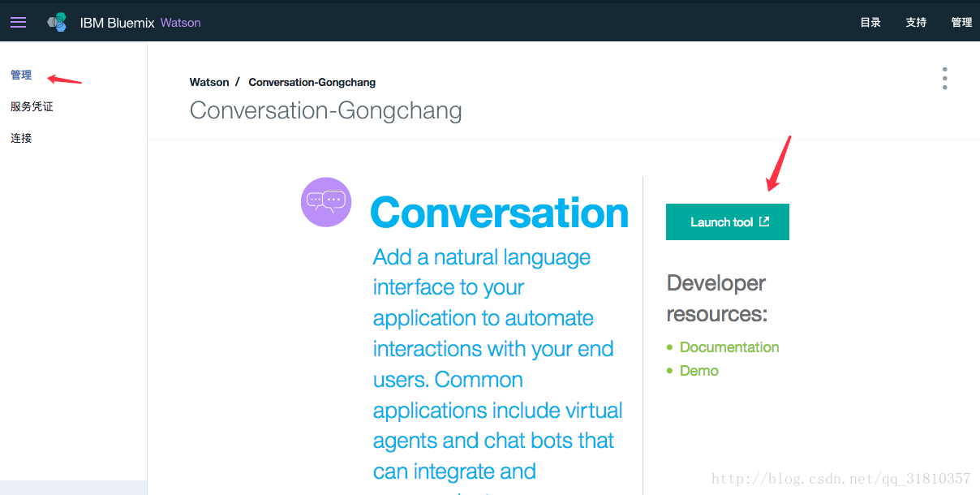Select 连接 in the sidebar
The image size is (980, 495).
pyautogui.click(x=21, y=138)
